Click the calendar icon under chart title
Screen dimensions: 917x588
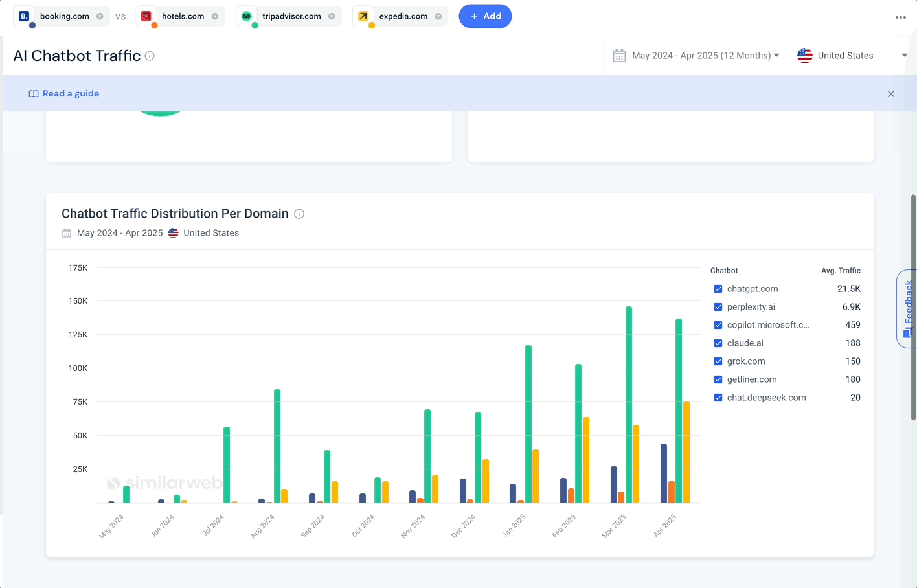(x=67, y=233)
